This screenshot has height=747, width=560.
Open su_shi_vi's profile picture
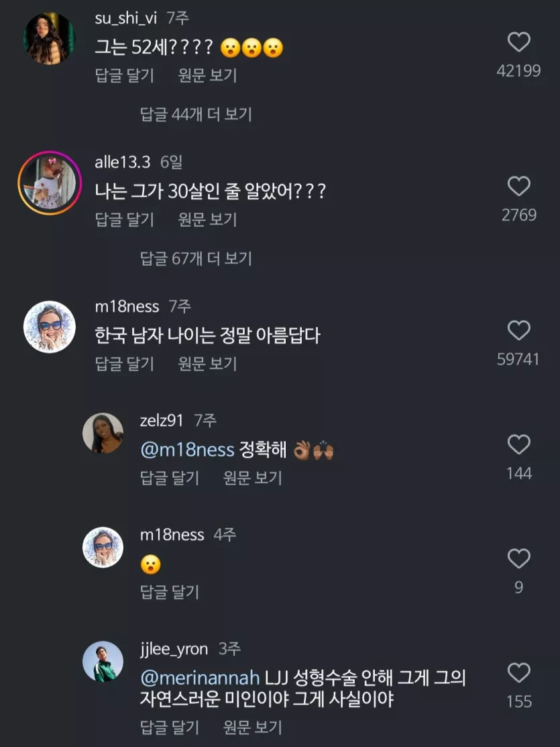tap(50, 38)
